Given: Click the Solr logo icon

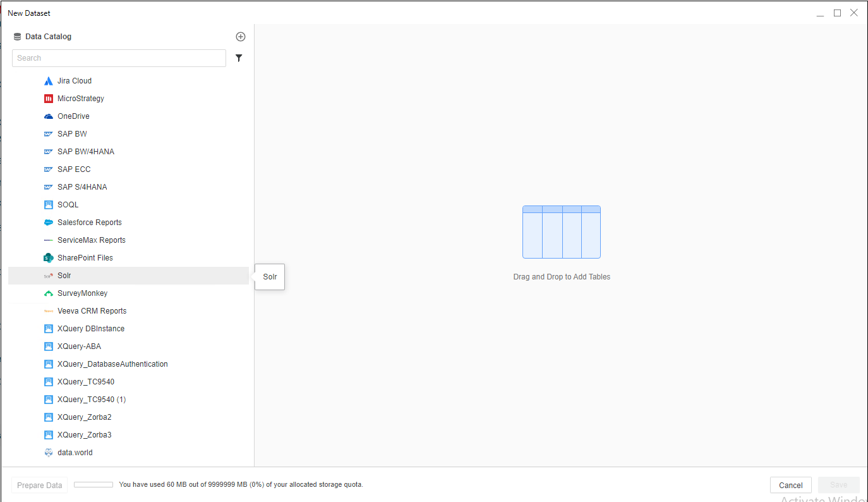Looking at the screenshot, I should click(x=49, y=276).
